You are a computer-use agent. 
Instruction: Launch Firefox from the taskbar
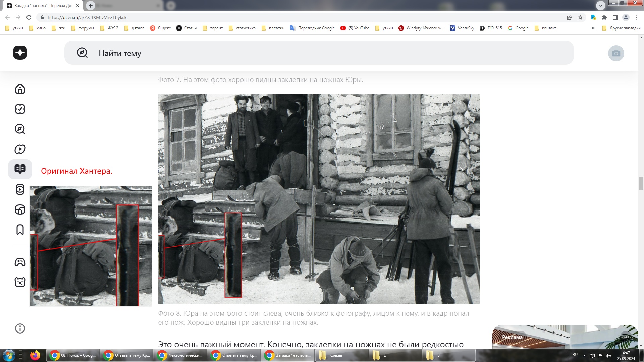click(35, 355)
